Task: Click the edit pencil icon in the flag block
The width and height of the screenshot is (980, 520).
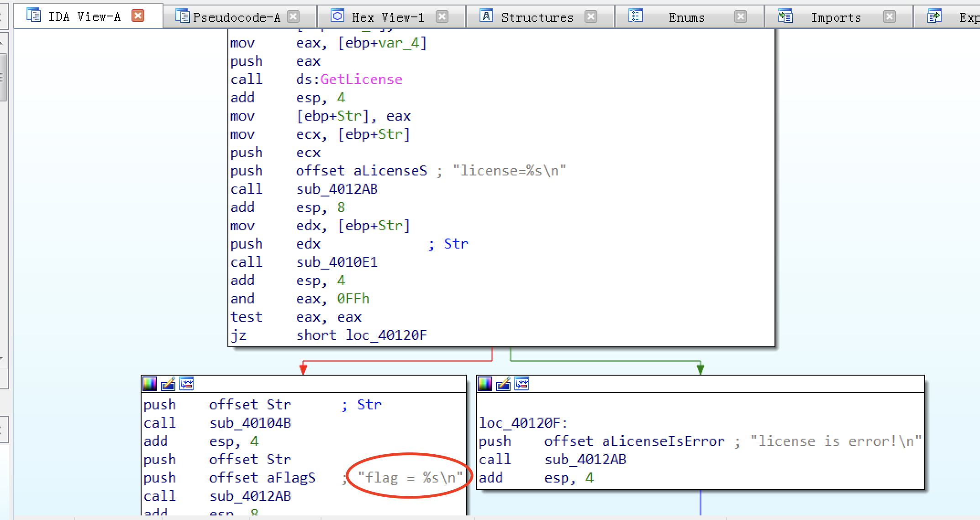Action: click(x=168, y=384)
